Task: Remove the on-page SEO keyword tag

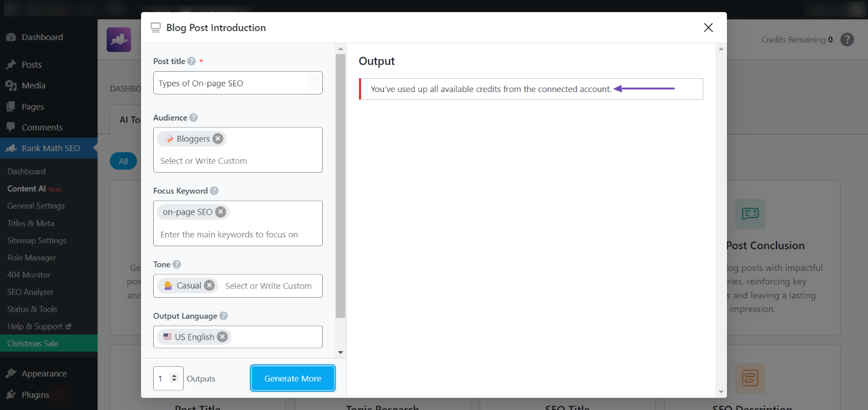Action: point(220,212)
